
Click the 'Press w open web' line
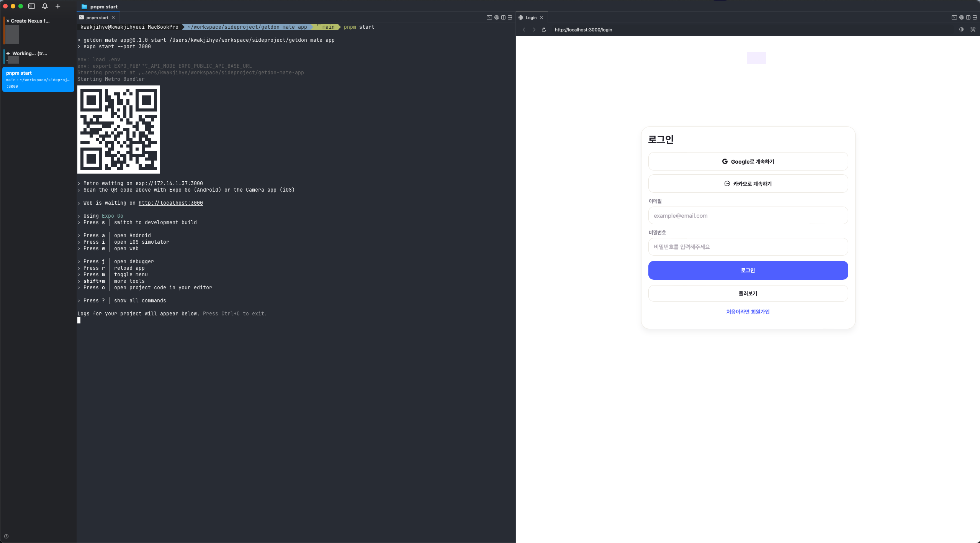pos(108,248)
